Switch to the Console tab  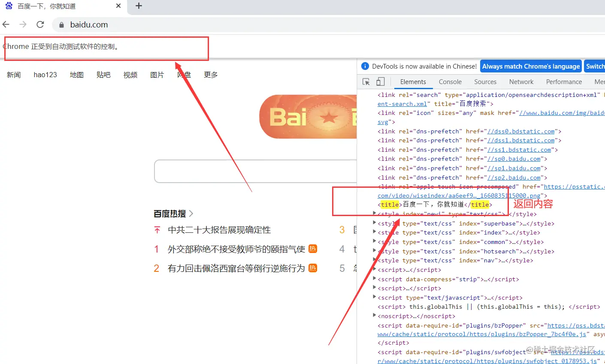pyautogui.click(x=450, y=81)
